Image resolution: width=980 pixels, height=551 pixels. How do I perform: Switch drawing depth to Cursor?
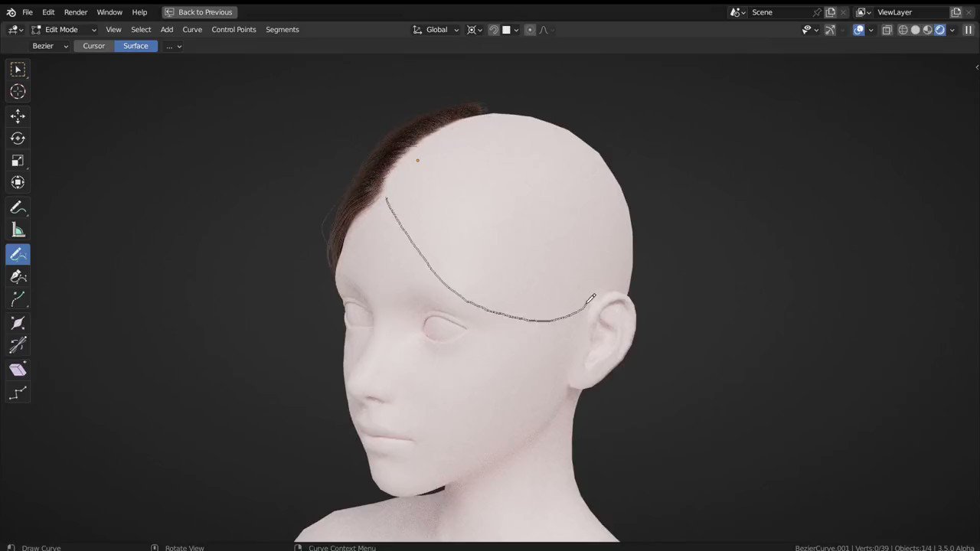point(93,46)
